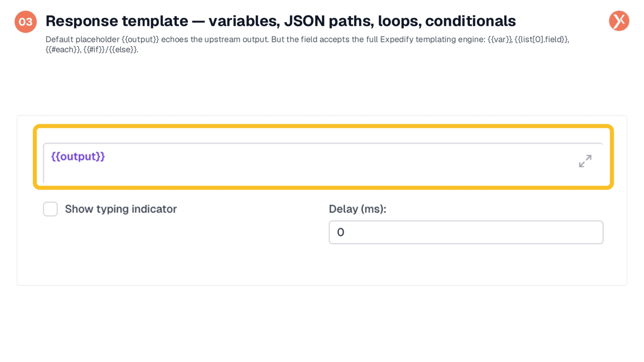Click the Expedify logo icon at top right
The image size is (644, 362).
click(619, 21)
